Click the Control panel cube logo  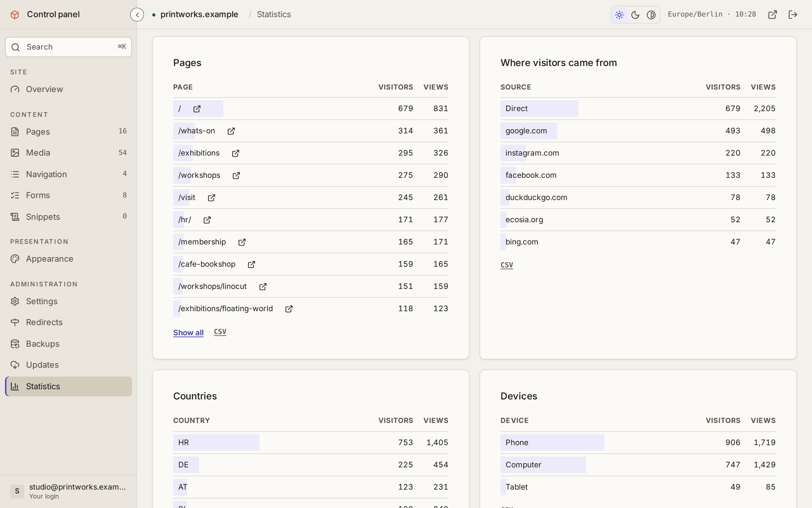pos(15,15)
